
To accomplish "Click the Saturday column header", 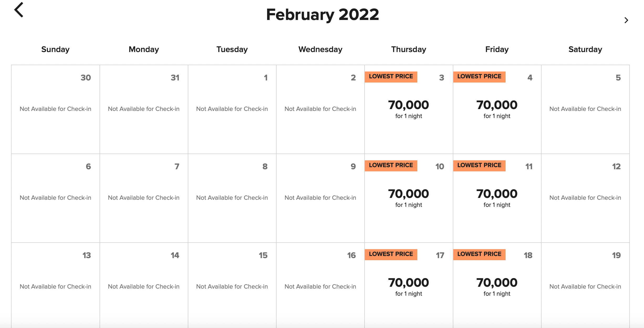I will (x=585, y=49).
